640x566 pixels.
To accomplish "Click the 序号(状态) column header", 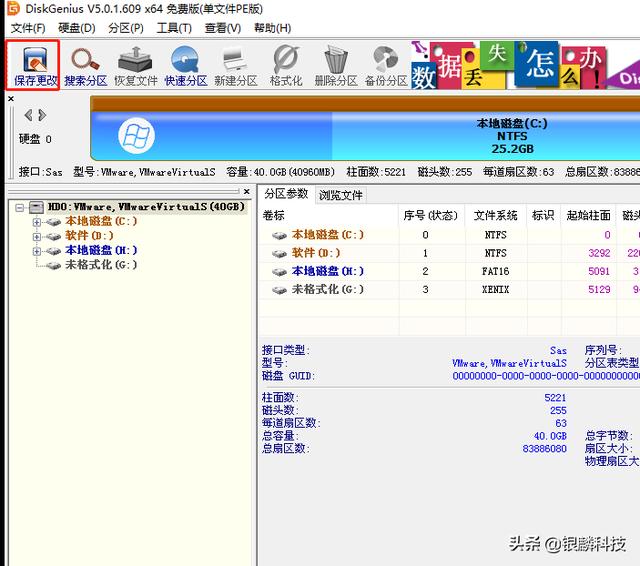I will point(431,215).
